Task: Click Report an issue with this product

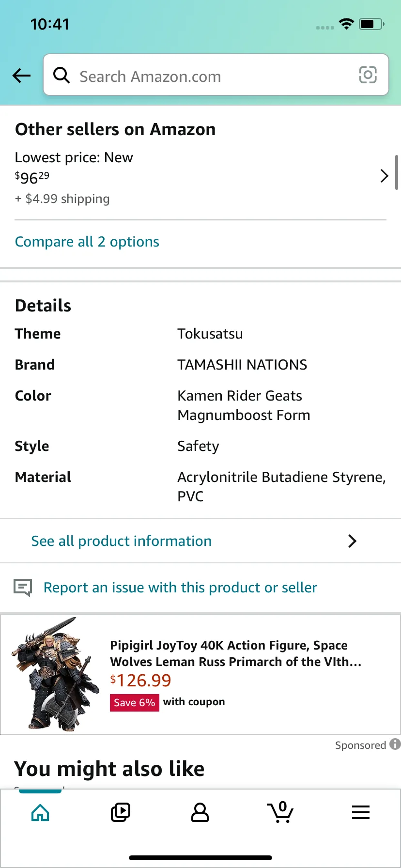Action: [x=180, y=588]
